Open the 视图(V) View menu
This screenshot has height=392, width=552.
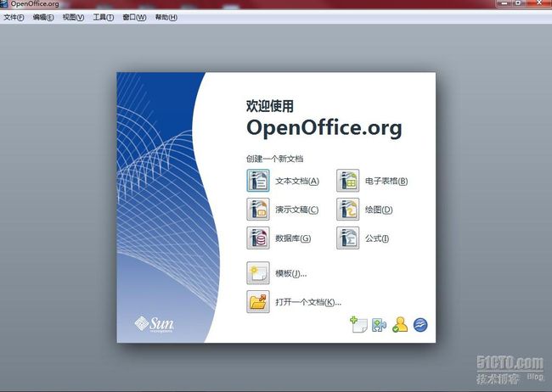coord(73,17)
